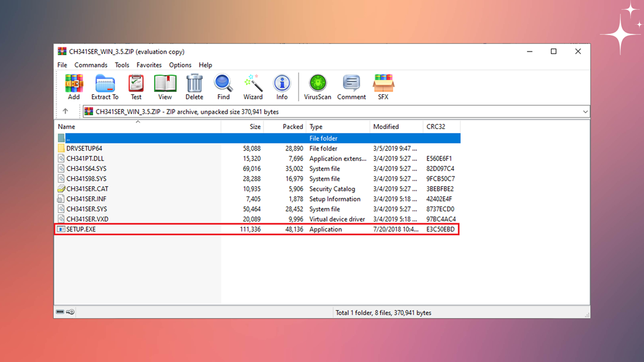The image size is (644, 362).
Task: Open the Options menu
Action: point(180,65)
